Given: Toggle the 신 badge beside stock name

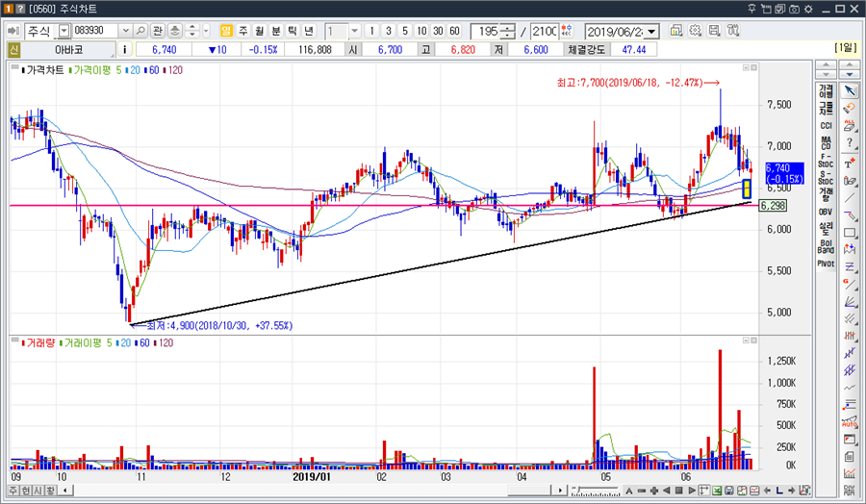Looking at the screenshot, I should [x=13, y=50].
